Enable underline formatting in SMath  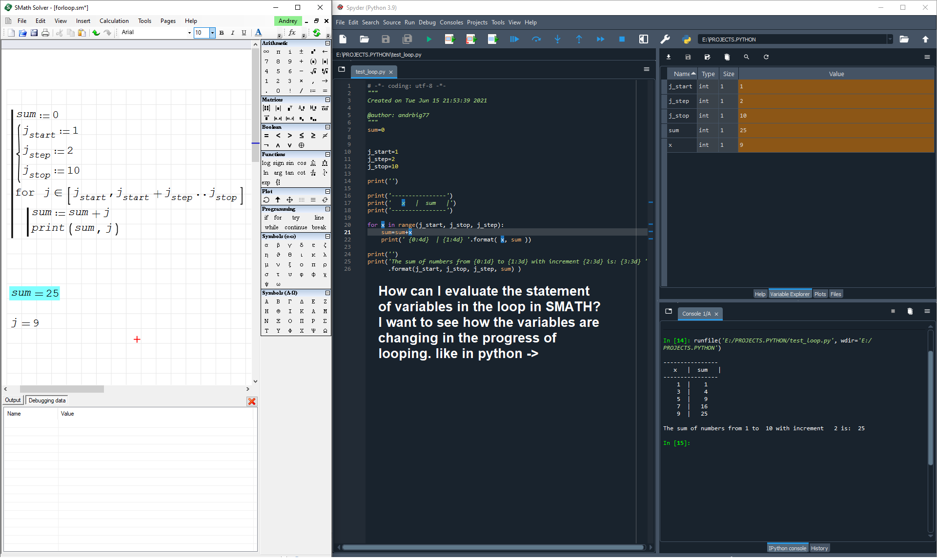click(x=244, y=32)
